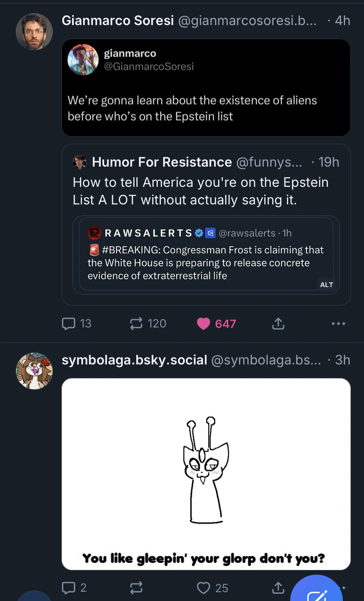Repost the symbolaga alien drawing post
The image size is (364, 601).
136,588
